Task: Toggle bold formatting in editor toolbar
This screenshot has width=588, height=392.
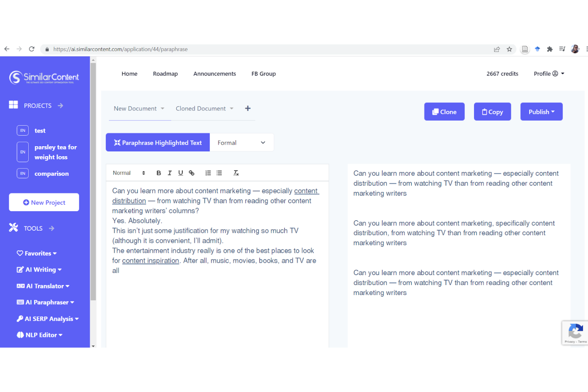Action: [159, 173]
